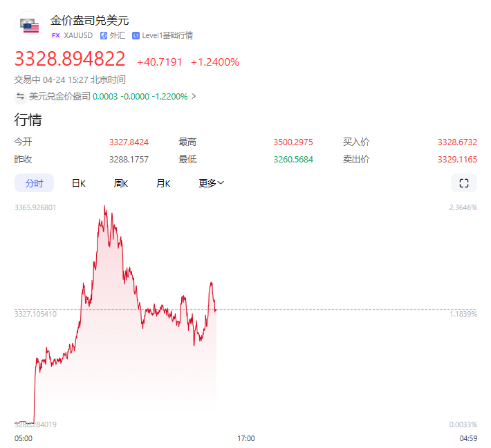Select the 分时 chart tab
The image size is (491, 448).
point(34,183)
